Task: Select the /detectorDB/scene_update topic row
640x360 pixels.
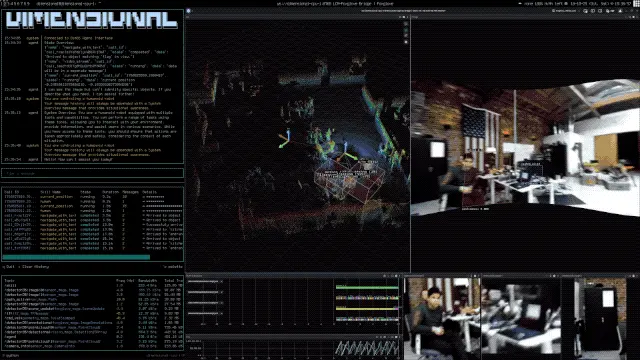Action: [93, 309]
